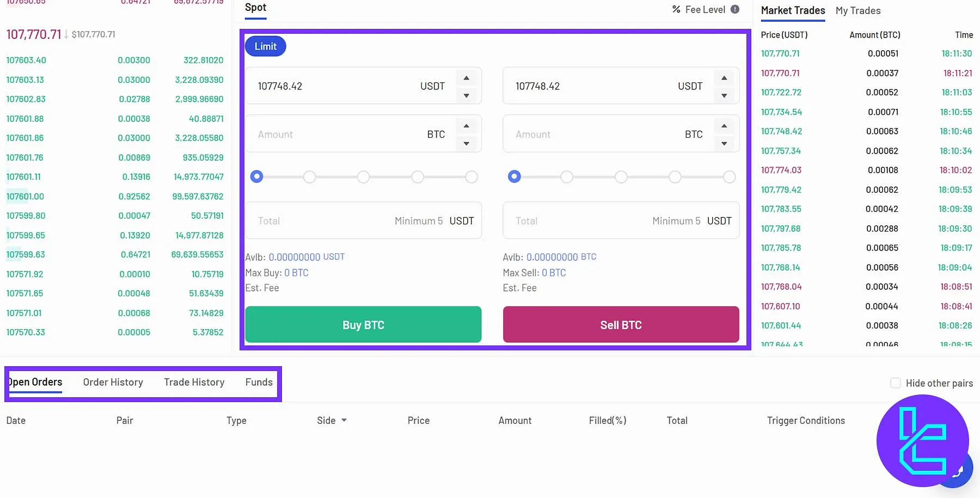Enable the Hide other pairs checkbox

pyautogui.click(x=896, y=383)
